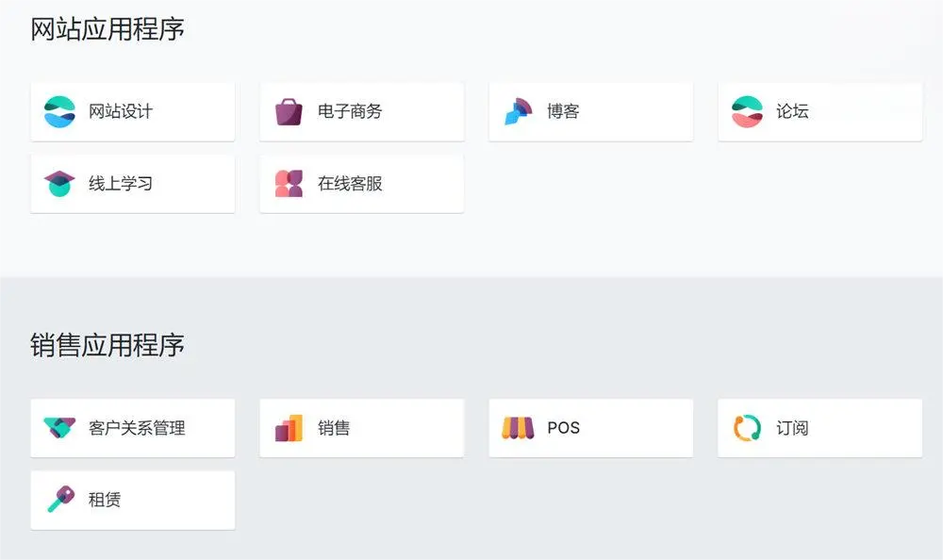The height and width of the screenshot is (560, 943).
Task: Open the 网站设计 text link
Action: click(121, 111)
